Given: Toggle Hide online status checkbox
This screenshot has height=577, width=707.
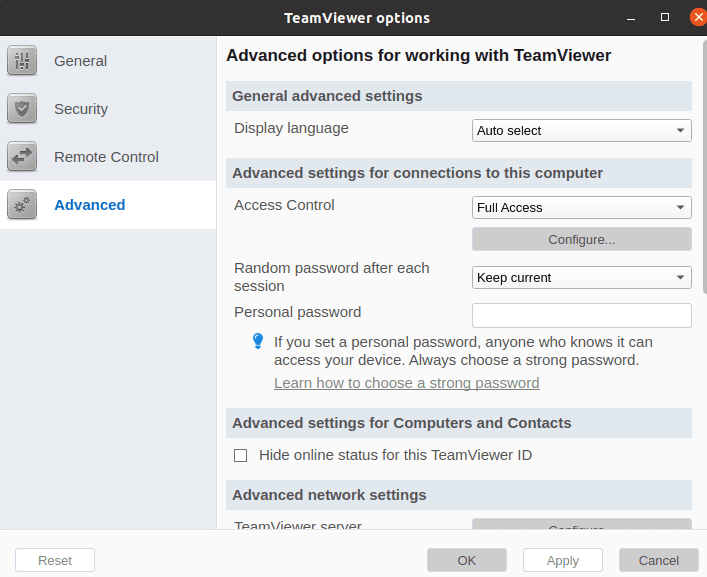Looking at the screenshot, I should (240, 455).
